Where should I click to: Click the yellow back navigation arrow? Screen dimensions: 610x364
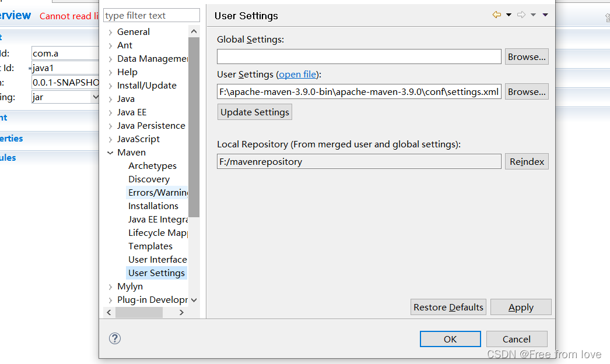pyautogui.click(x=496, y=14)
